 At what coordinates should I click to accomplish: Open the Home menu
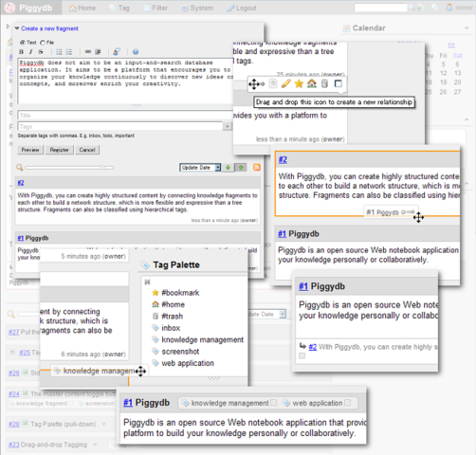tap(82, 8)
